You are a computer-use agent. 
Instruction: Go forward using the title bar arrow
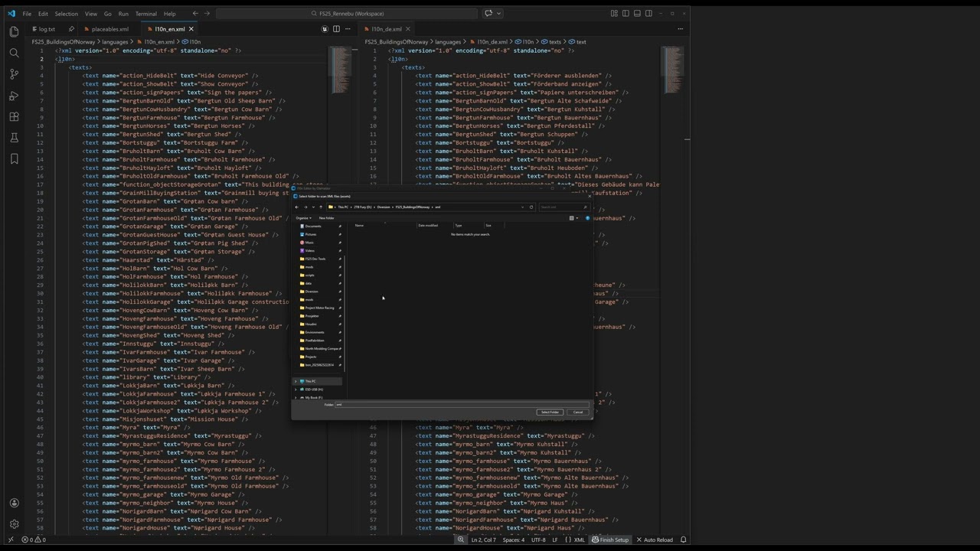click(207, 13)
